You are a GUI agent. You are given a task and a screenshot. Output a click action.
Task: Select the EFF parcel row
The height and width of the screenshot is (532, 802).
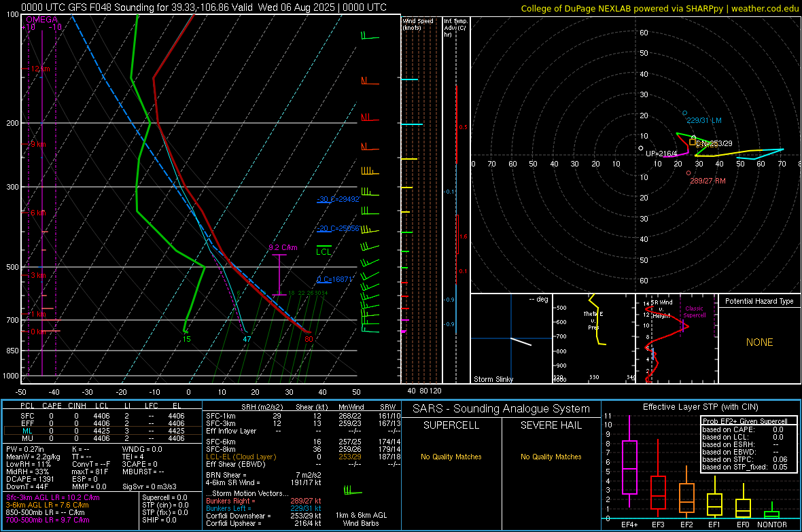pos(103,423)
